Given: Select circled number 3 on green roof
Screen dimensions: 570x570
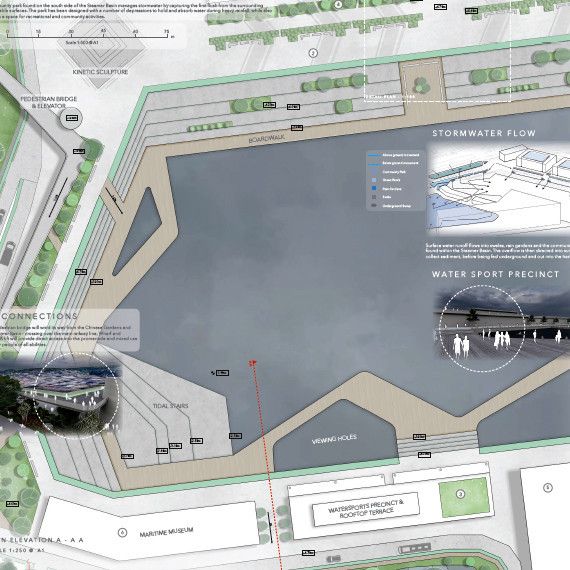Looking at the screenshot, I should pos(461,494).
